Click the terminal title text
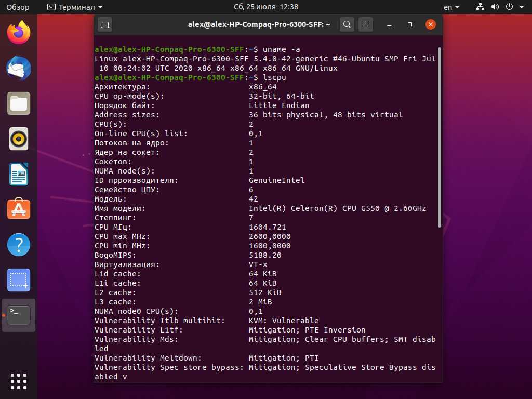 click(259, 24)
